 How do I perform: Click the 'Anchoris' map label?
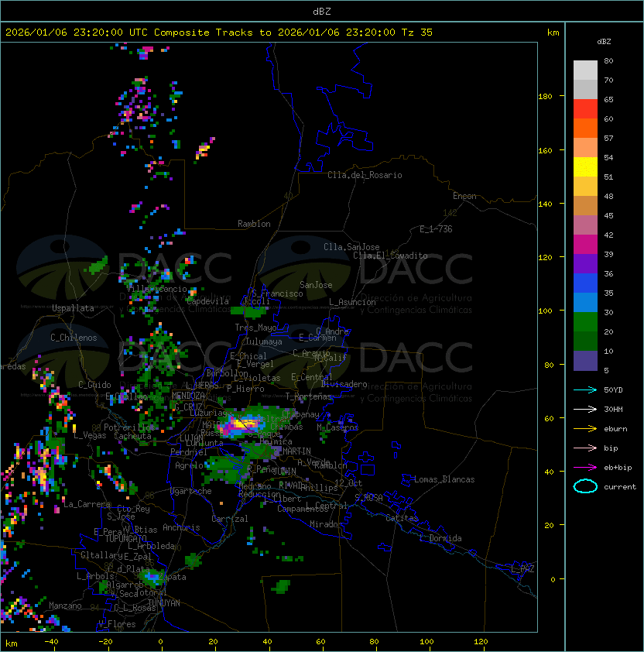181,527
